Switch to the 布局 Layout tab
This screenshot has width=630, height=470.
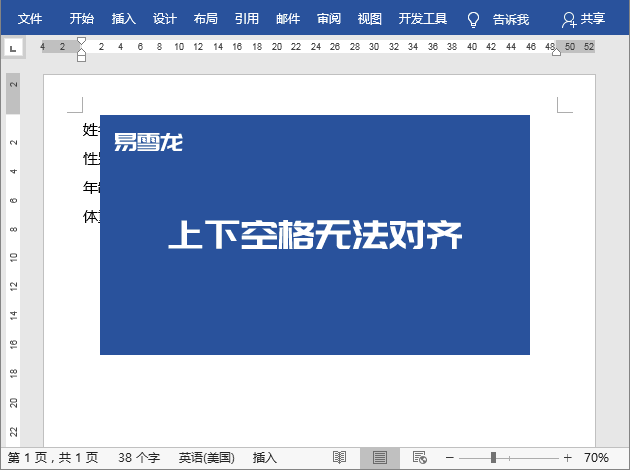point(205,19)
